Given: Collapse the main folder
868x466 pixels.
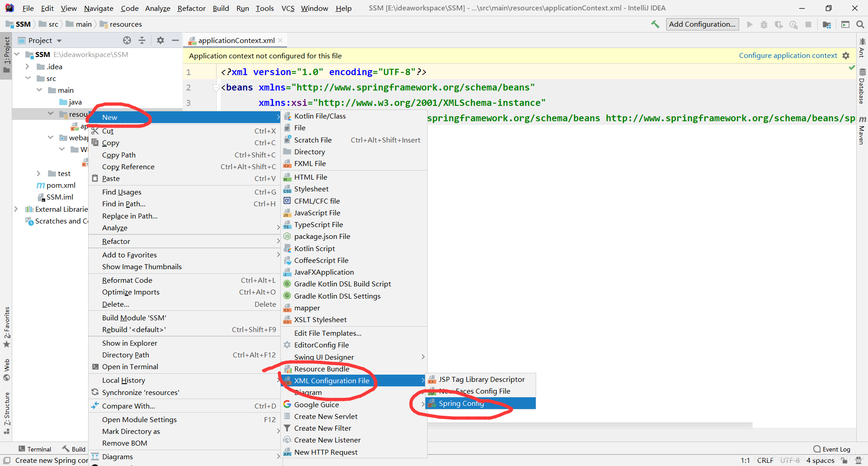Looking at the screenshot, I should (x=39, y=90).
